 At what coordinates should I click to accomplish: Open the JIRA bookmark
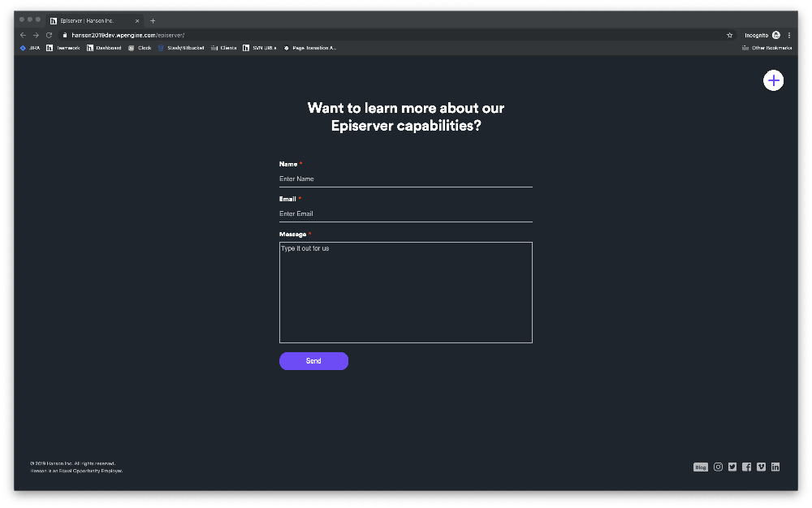coord(30,48)
